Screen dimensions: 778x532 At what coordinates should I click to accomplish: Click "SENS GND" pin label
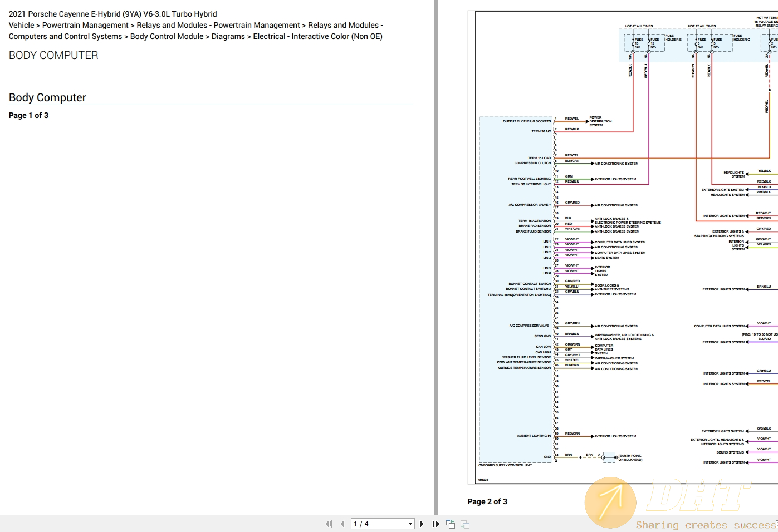pyautogui.click(x=542, y=336)
